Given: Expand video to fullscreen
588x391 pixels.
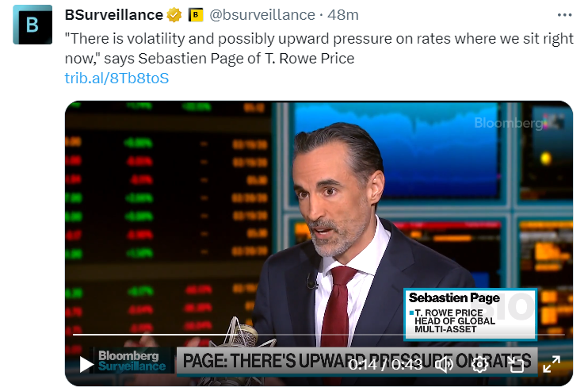Looking at the screenshot, I should point(552,364).
